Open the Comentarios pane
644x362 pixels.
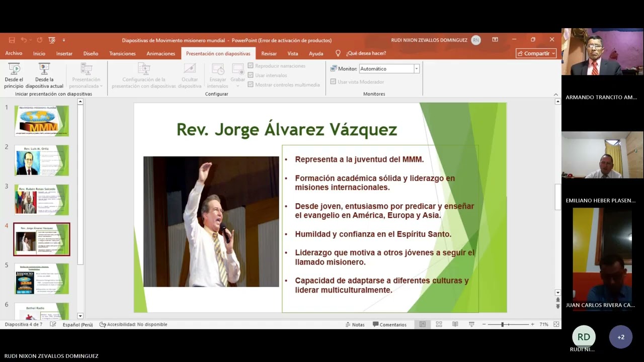tap(389, 325)
